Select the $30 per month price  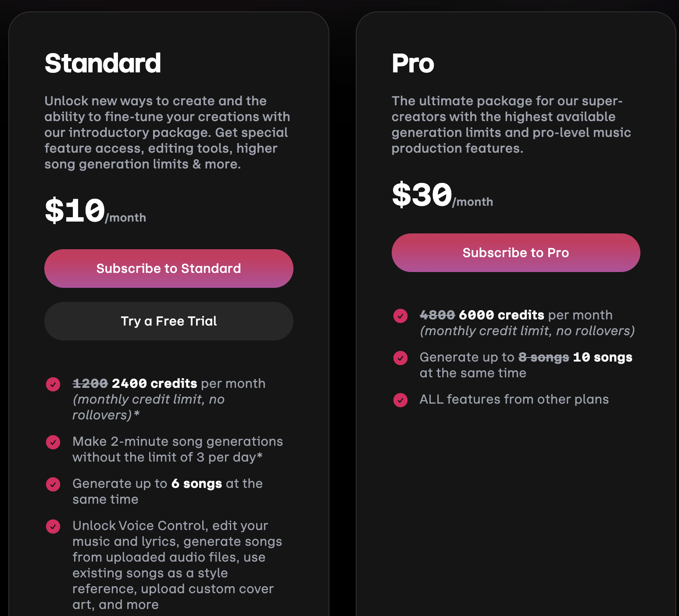[442, 195]
